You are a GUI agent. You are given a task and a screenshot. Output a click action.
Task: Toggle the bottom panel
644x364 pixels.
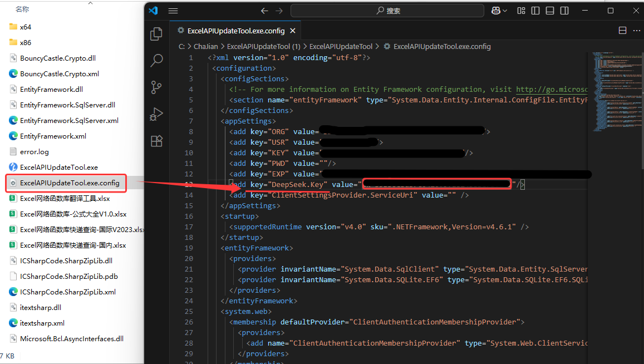(x=550, y=11)
